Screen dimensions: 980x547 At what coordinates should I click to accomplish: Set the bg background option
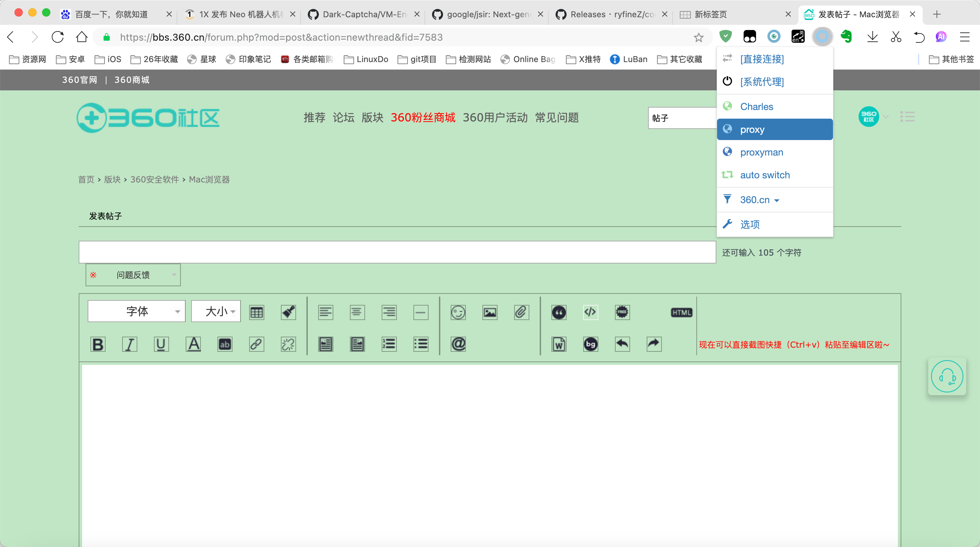tap(590, 344)
